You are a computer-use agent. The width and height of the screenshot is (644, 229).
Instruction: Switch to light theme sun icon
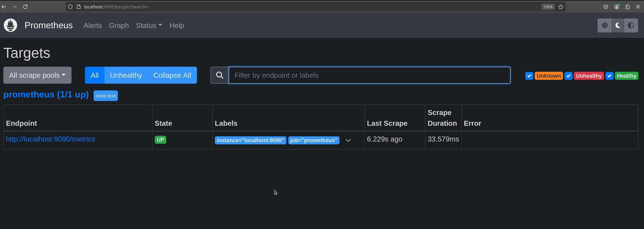point(604,25)
